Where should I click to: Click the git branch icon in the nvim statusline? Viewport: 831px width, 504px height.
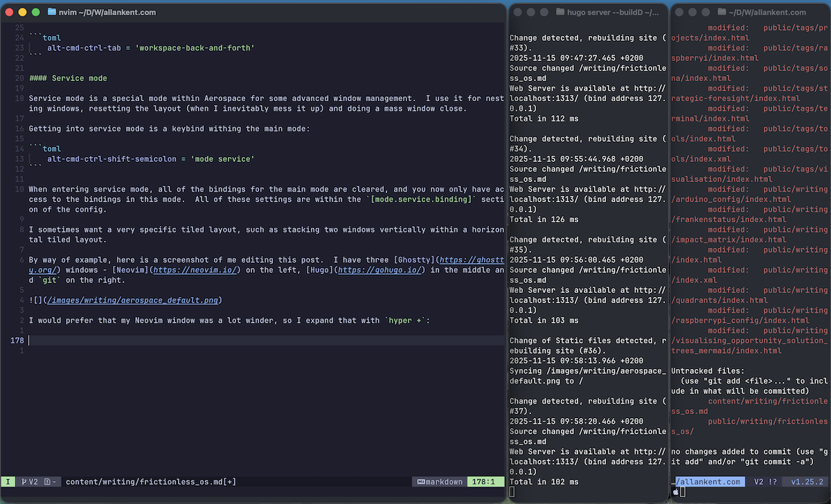(x=24, y=482)
